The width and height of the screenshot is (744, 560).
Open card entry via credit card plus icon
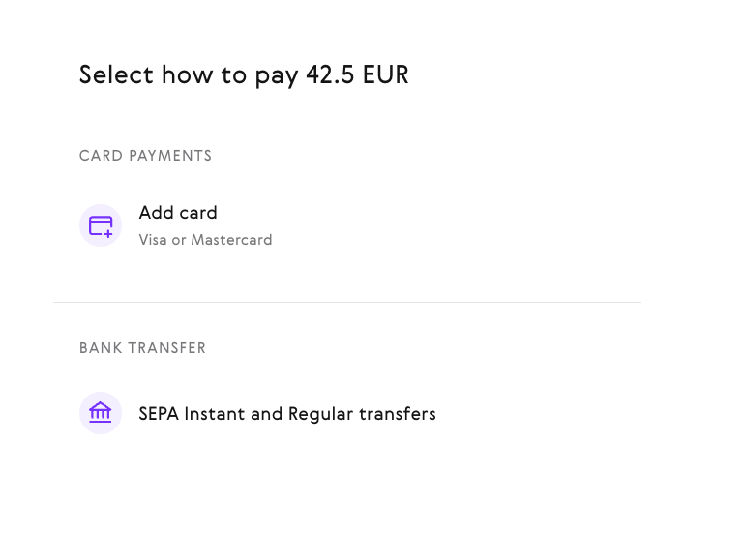coord(101,225)
